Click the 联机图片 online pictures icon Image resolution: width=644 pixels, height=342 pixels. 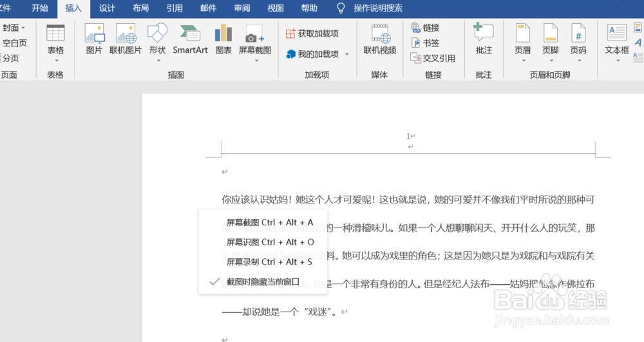126,33
